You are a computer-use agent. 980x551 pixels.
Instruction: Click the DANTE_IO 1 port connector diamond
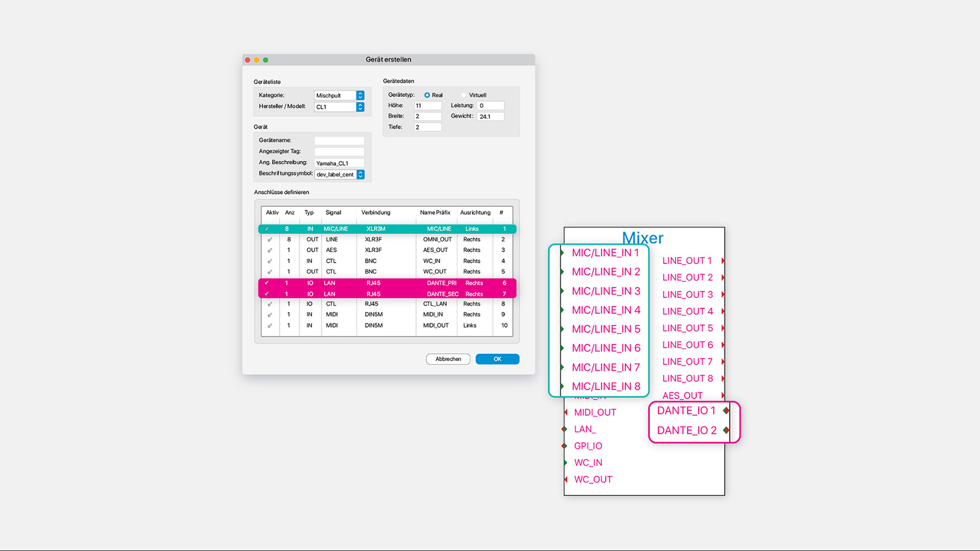pos(726,410)
